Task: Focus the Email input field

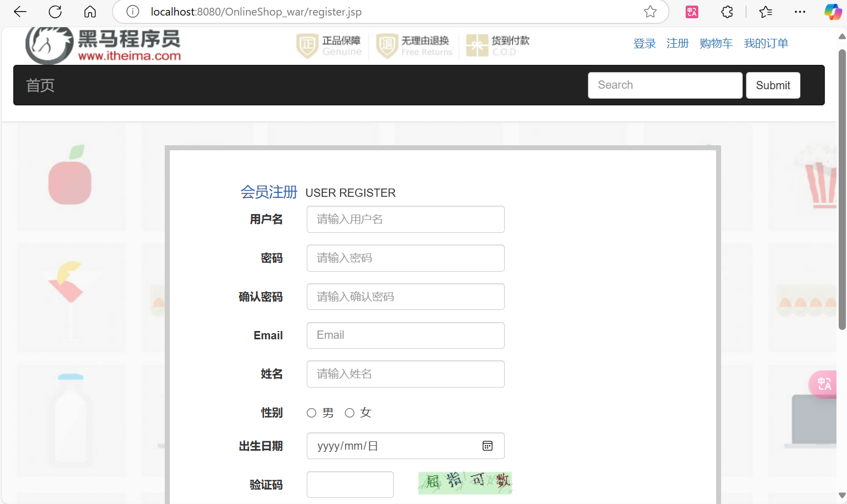Action: tap(405, 335)
